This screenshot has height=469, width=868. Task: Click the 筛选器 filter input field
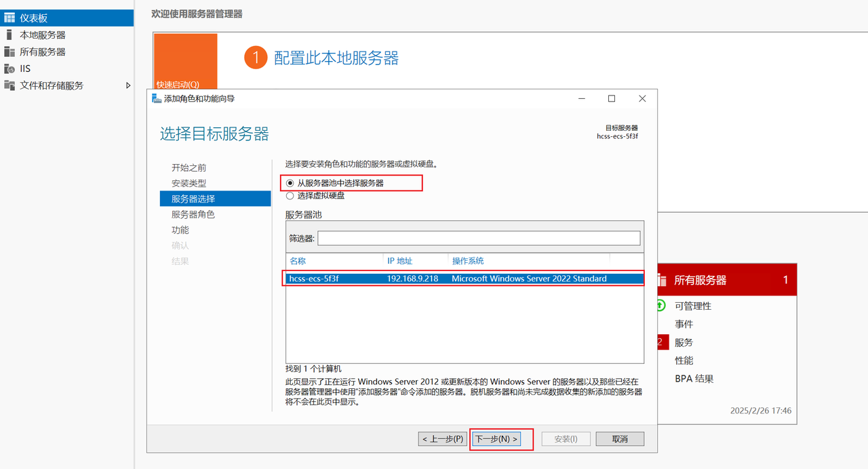tap(479, 238)
